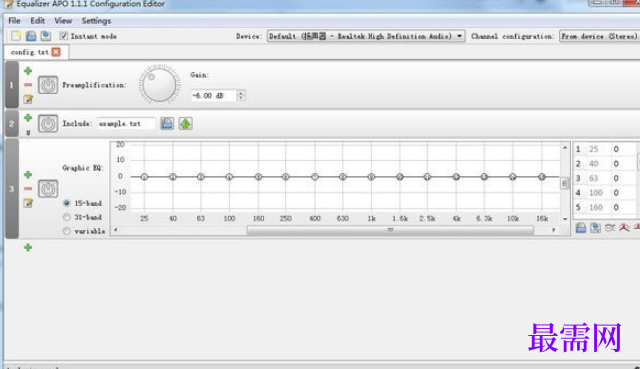
Task: Open the Edit menu
Action: [x=38, y=21]
